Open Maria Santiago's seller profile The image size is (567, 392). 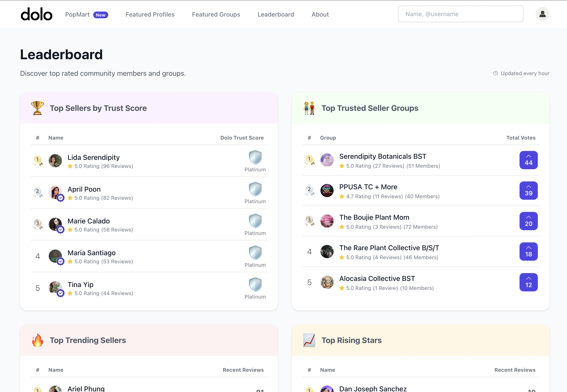[91, 253]
